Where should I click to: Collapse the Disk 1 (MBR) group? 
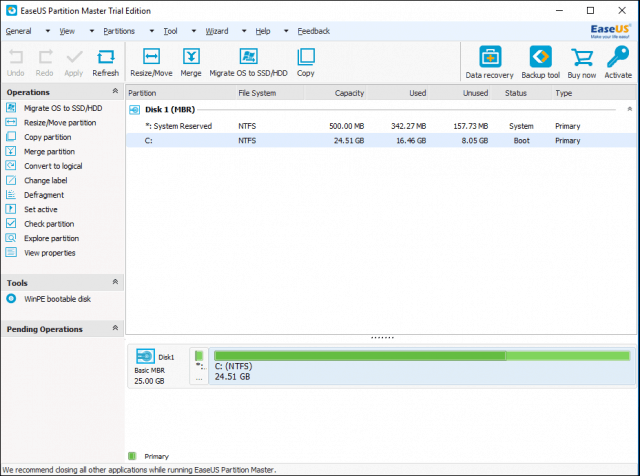tap(629, 109)
